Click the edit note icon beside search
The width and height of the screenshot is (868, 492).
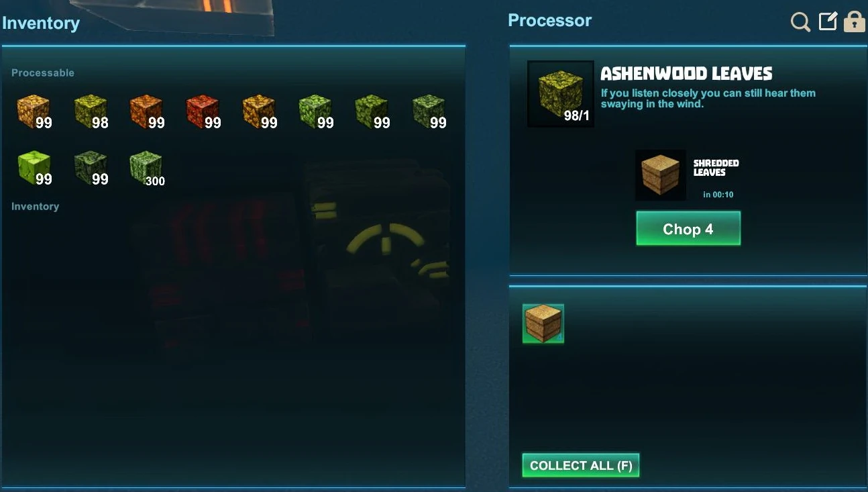828,21
